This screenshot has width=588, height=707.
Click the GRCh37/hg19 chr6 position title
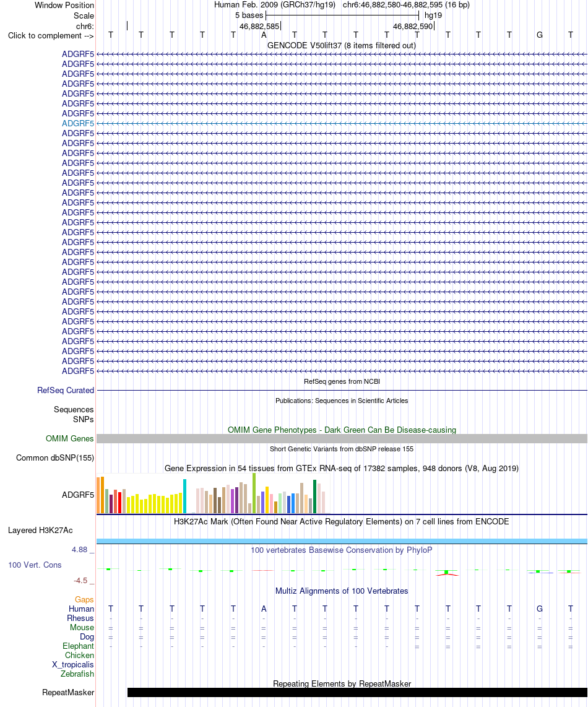click(x=342, y=5)
